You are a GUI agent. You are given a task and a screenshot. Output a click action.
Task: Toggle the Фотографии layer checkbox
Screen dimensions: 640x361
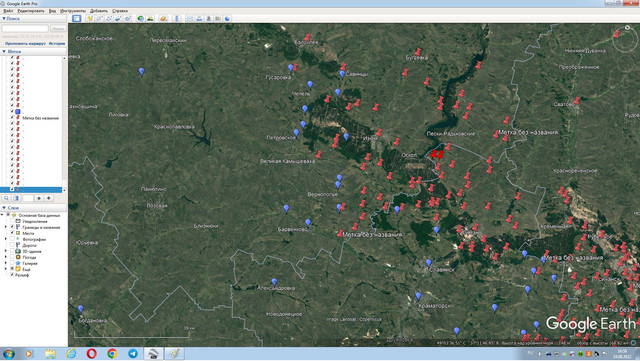click(12, 239)
